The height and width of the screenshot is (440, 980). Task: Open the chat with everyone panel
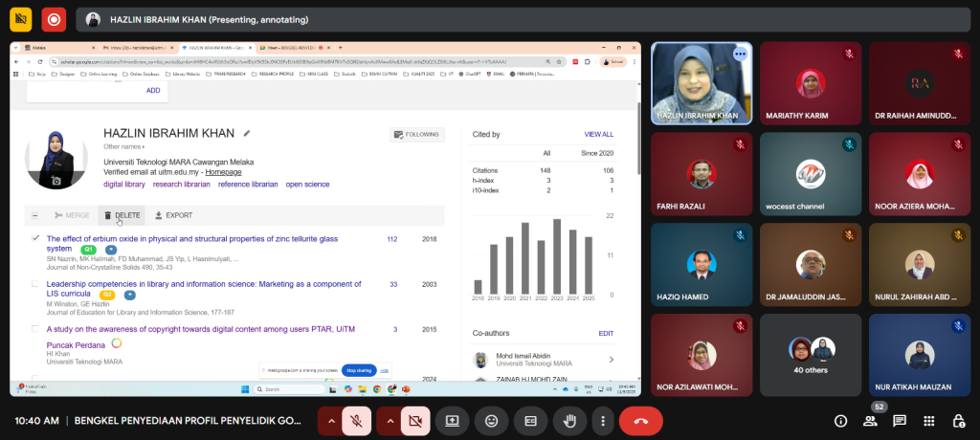(900, 421)
